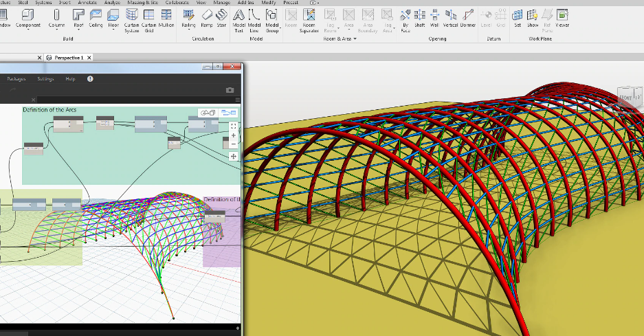
Task: Open the Component tool dropdown arrow
Action: coord(28,30)
